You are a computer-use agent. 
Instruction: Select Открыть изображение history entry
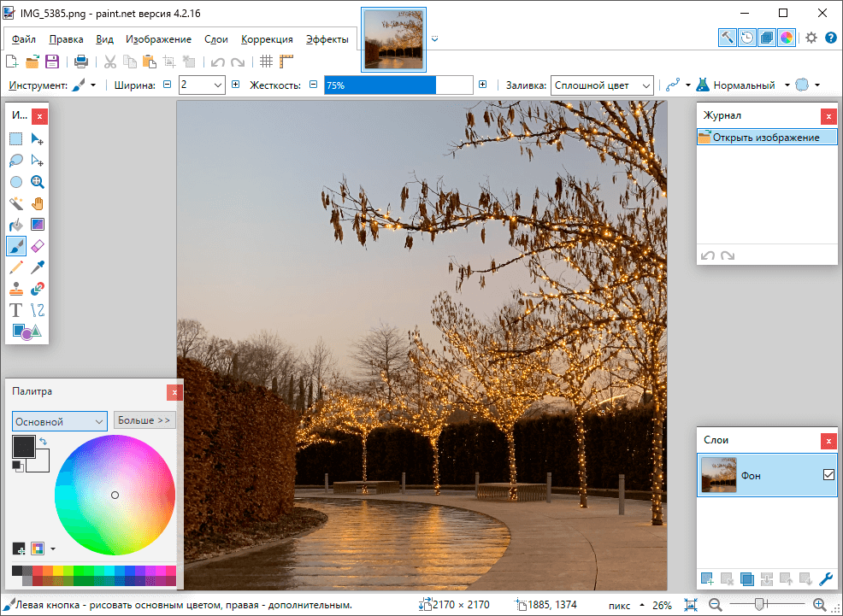766,138
